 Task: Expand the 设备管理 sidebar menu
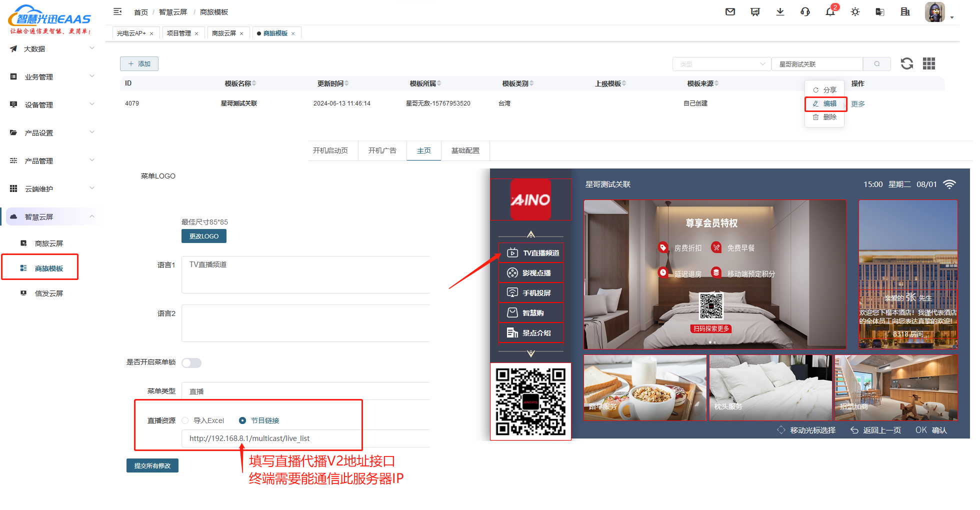pyautogui.click(x=50, y=105)
